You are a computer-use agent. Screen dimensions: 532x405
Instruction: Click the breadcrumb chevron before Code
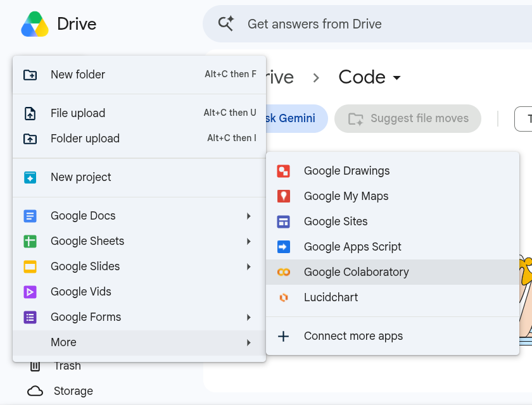[x=316, y=78]
